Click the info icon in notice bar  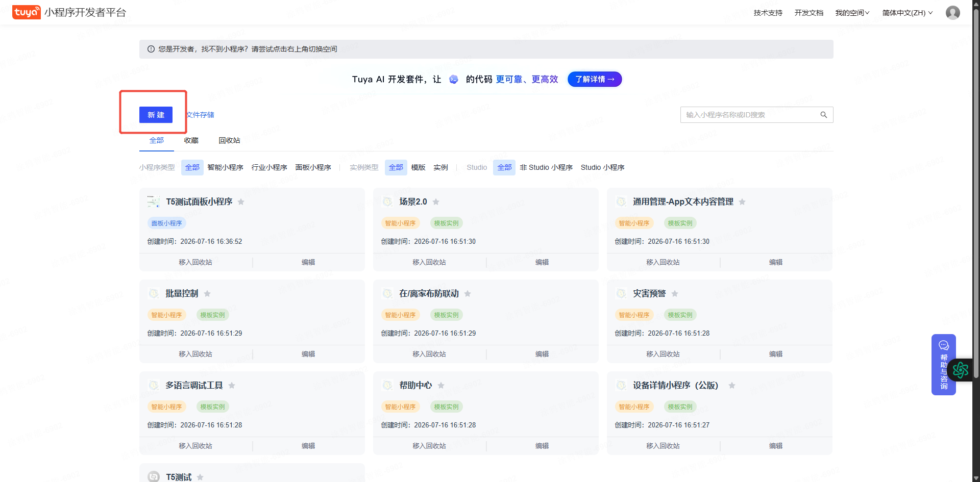coord(151,49)
